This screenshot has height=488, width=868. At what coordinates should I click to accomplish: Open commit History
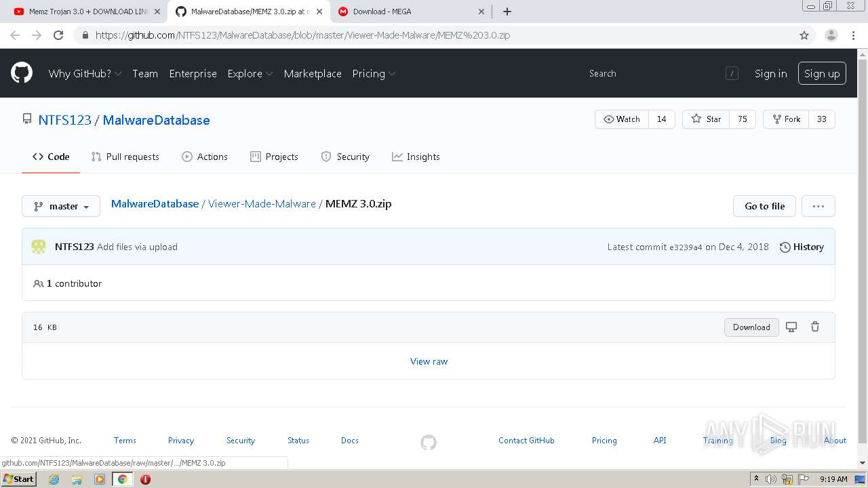tap(802, 247)
